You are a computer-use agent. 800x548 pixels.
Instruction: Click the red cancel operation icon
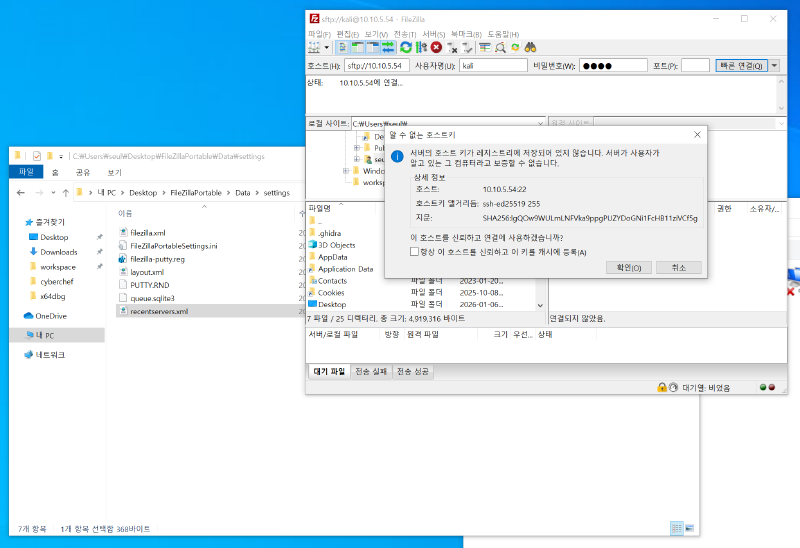436,47
